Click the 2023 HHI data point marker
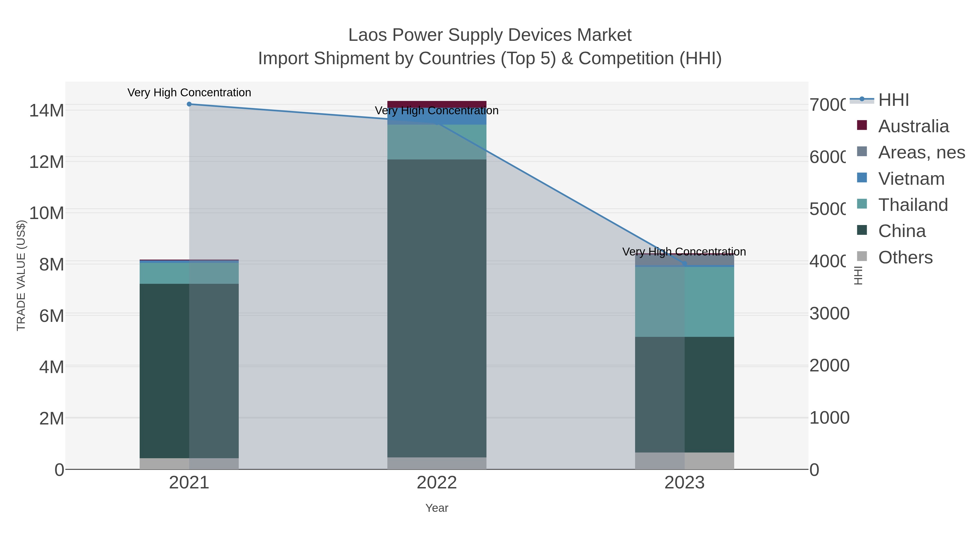980x551 pixels. (x=685, y=263)
